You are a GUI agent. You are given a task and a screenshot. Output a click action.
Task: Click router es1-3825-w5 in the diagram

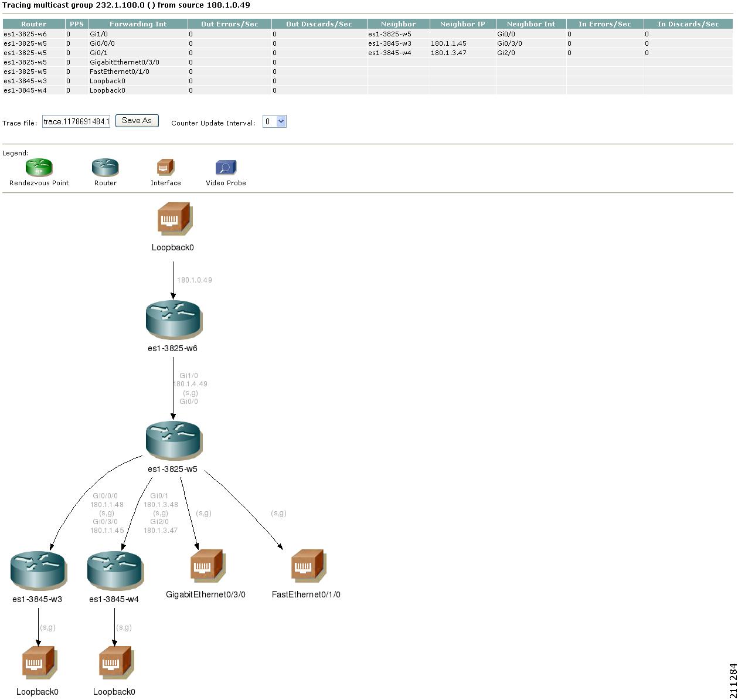point(174,440)
